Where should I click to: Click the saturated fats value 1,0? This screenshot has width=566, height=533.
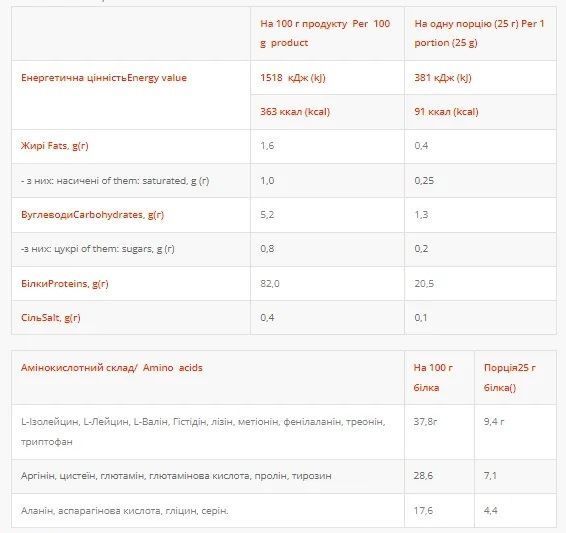(x=267, y=180)
